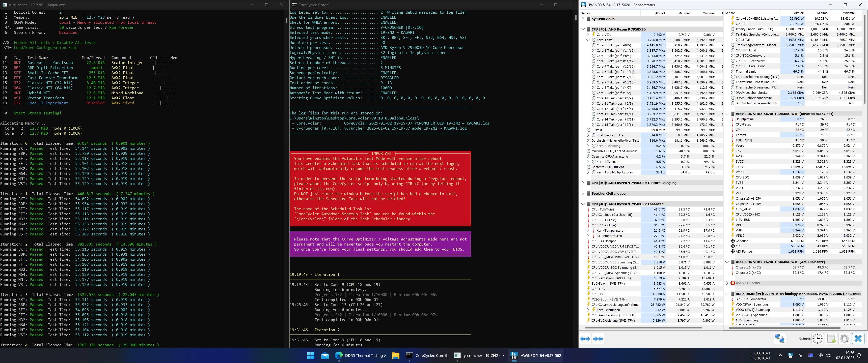Click the HWiNFO expand layout arrows button

click(x=585, y=339)
